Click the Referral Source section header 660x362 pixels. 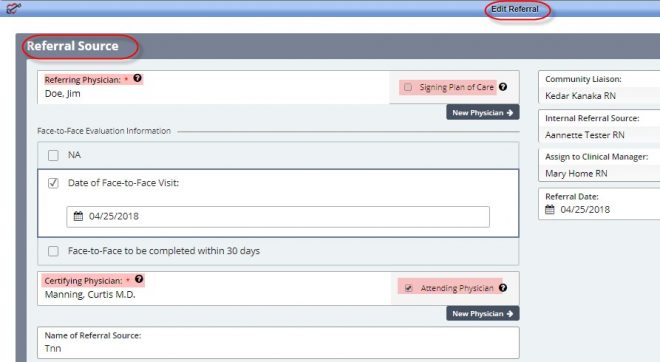(73, 46)
